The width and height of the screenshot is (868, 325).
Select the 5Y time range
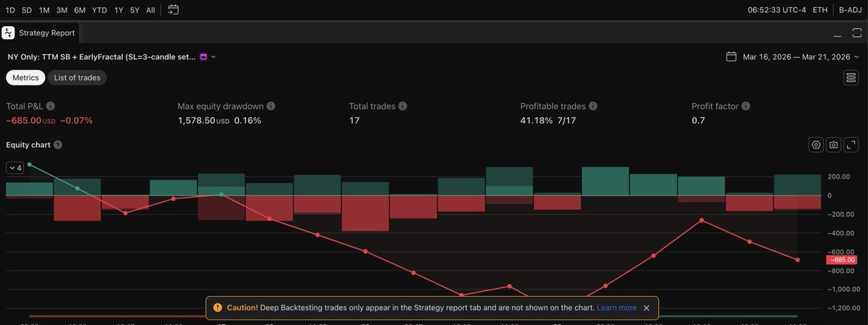click(135, 10)
